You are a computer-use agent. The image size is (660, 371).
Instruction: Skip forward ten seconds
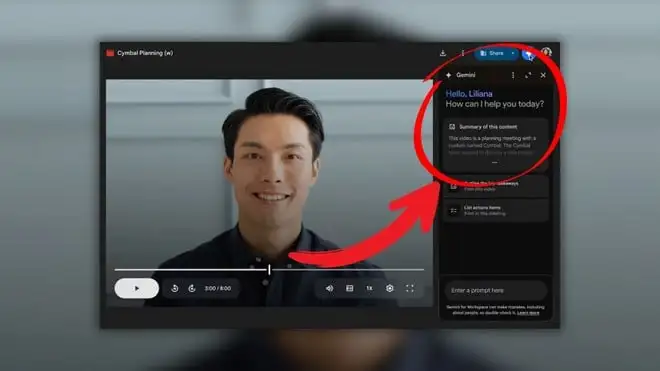click(x=192, y=288)
